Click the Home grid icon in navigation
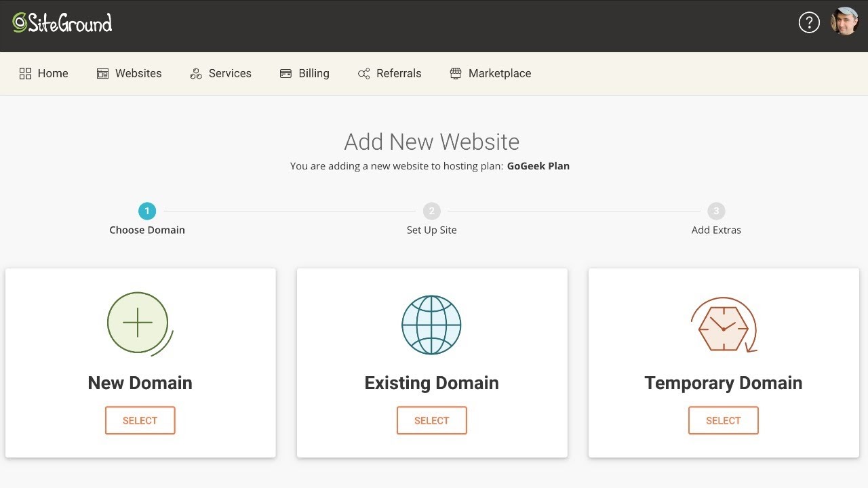 [x=26, y=73]
